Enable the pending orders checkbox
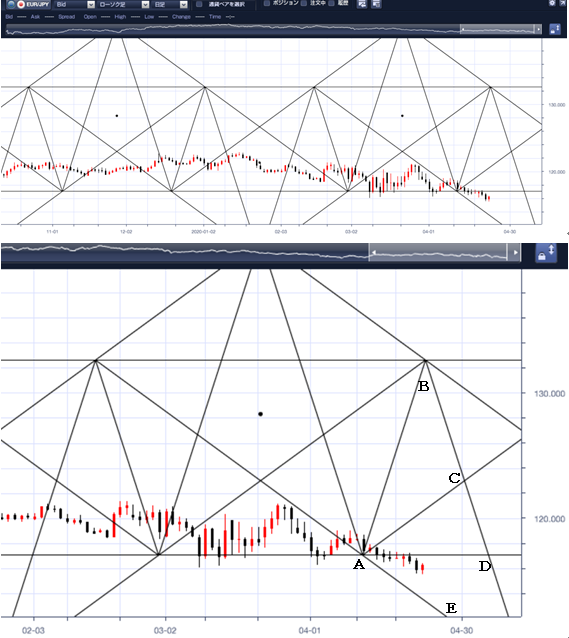Screen dimensions: 569x638 point(304,3)
